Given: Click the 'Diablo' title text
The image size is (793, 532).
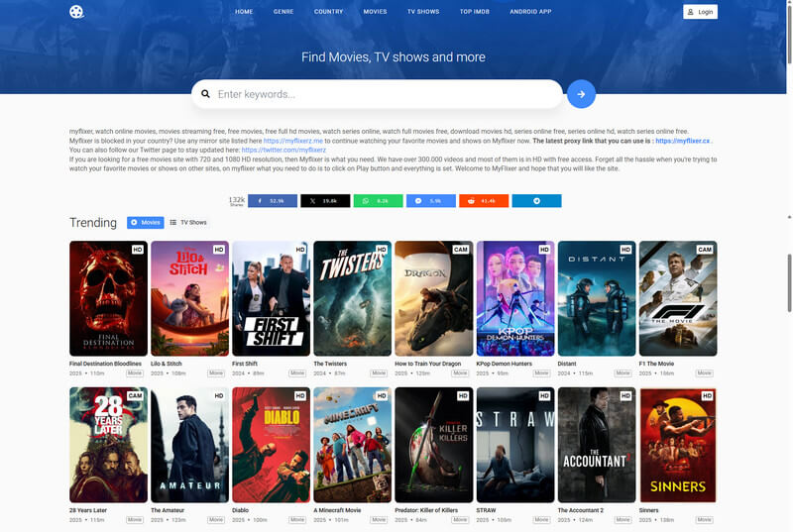Looking at the screenshot, I should 240,510.
